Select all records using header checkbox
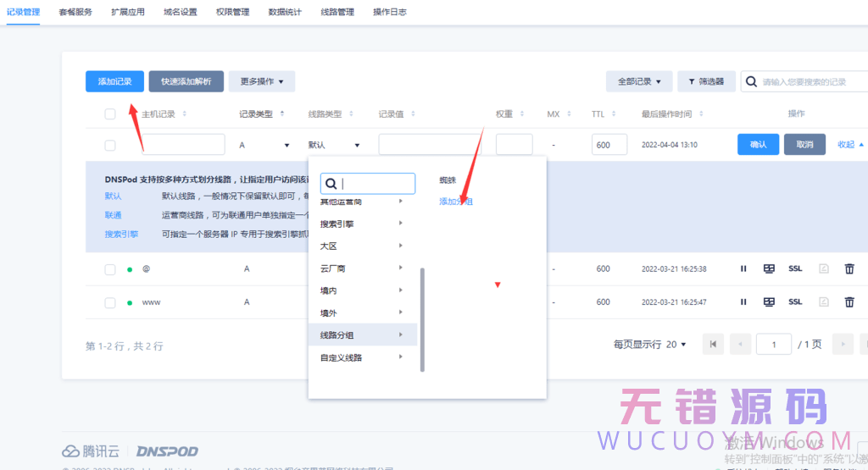The image size is (868, 470). pos(110,114)
